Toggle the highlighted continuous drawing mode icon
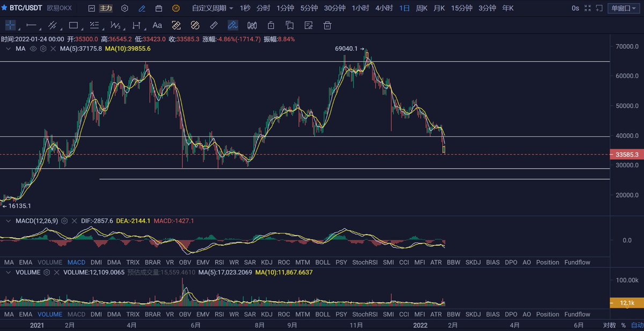 coord(233,25)
